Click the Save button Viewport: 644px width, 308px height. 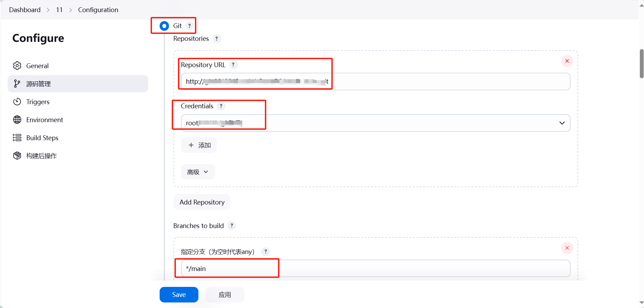click(x=179, y=295)
